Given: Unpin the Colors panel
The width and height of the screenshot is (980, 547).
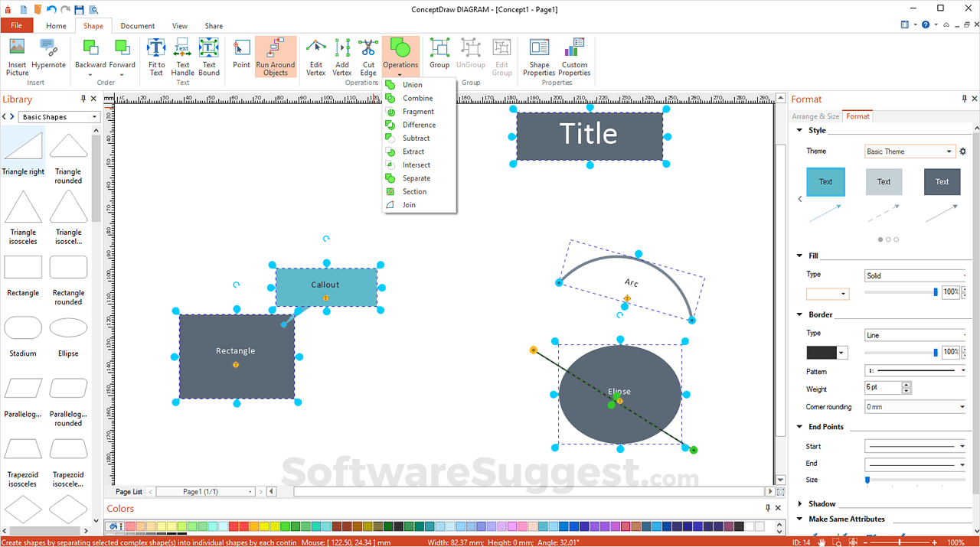Looking at the screenshot, I should click(767, 508).
